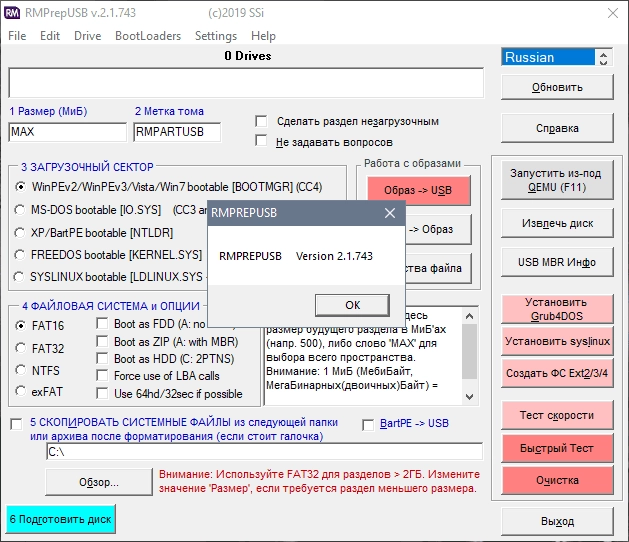This screenshot has height=542, width=629.
Task: Click the Выход exit button
Action: [557, 522]
